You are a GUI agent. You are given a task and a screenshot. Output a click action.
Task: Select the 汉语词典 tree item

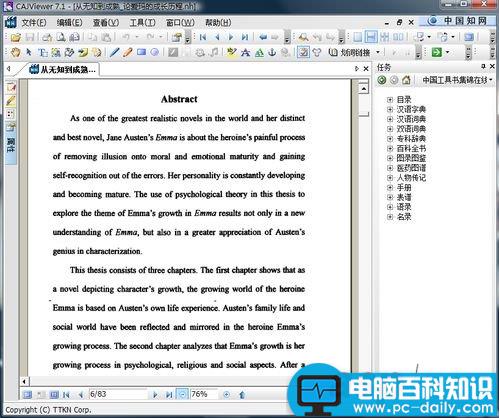click(x=411, y=119)
